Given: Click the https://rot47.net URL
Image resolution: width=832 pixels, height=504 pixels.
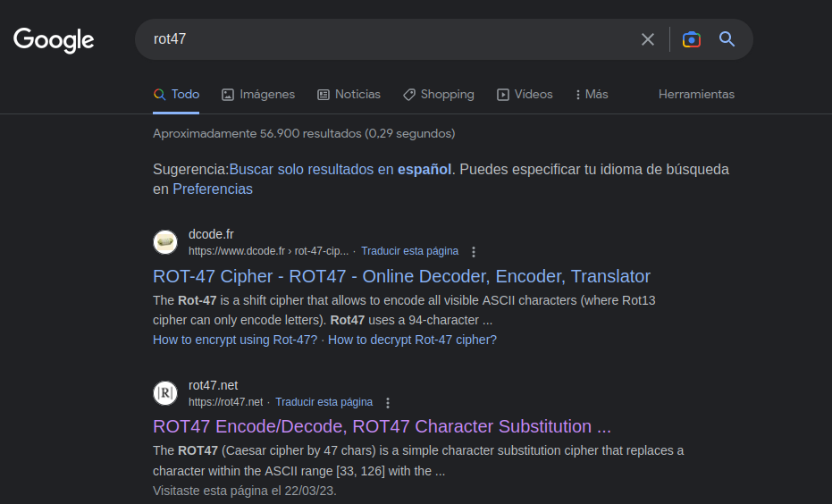Looking at the screenshot, I should point(225,402).
